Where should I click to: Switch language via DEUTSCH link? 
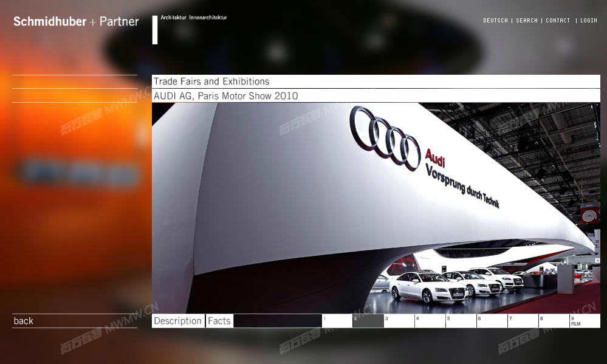[495, 21]
